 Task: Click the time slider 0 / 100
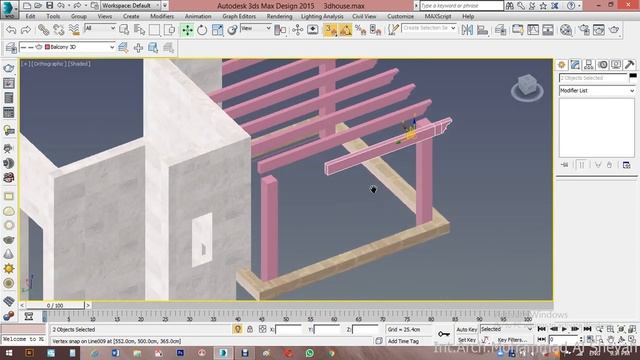pyautogui.click(x=55, y=305)
